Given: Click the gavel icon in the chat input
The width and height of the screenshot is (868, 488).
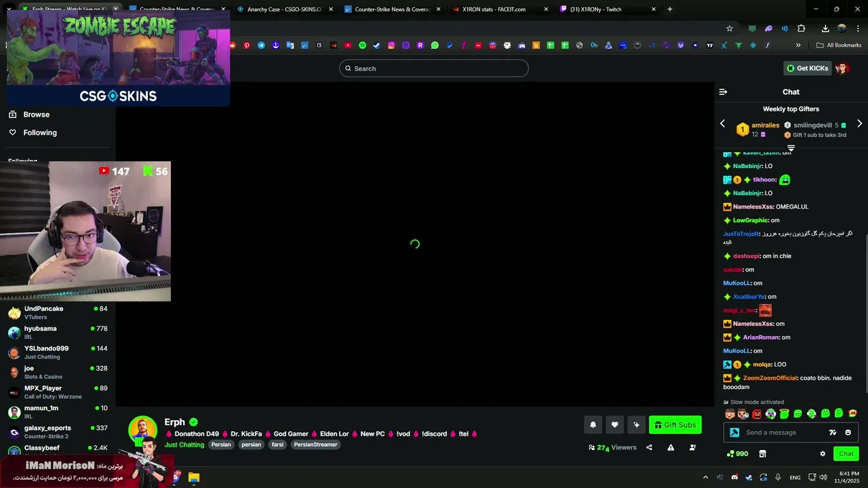Looking at the screenshot, I should (734, 432).
